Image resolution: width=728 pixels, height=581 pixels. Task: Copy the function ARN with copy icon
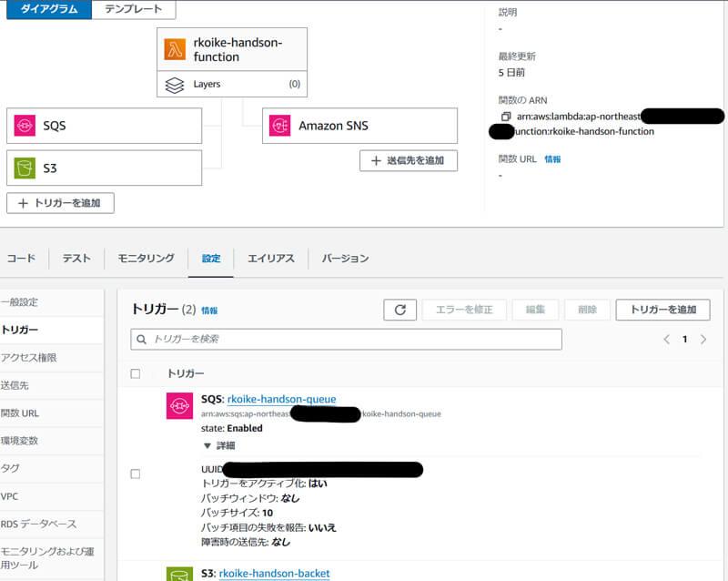[506, 117]
